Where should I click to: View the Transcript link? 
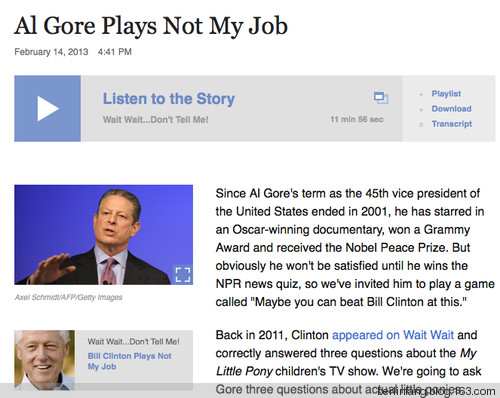pos(452,124)
